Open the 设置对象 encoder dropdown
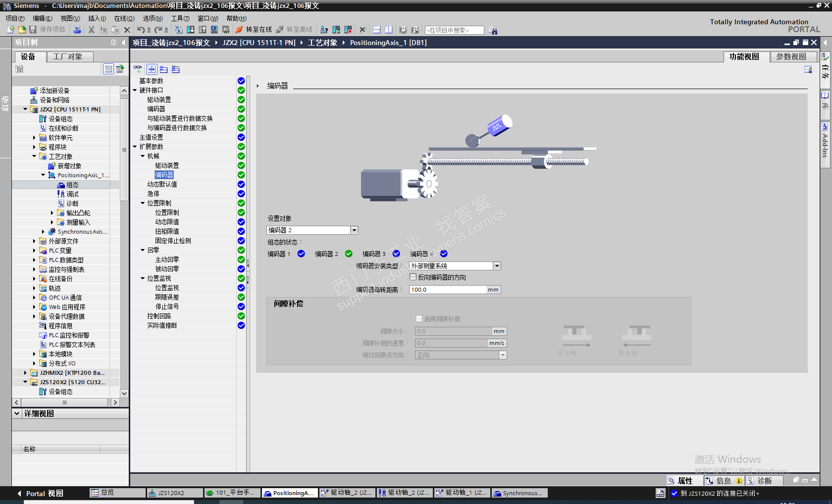 354,230
